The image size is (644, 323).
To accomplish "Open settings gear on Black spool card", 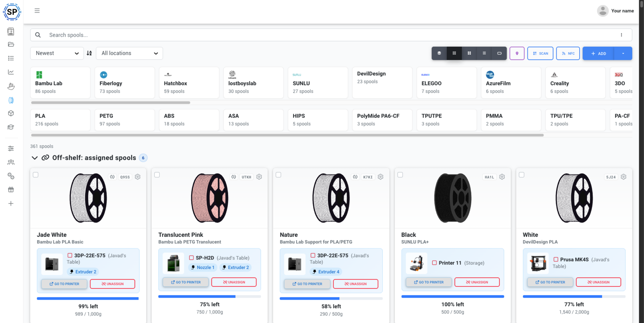I will pyautogui.click(x=502, y=177).
